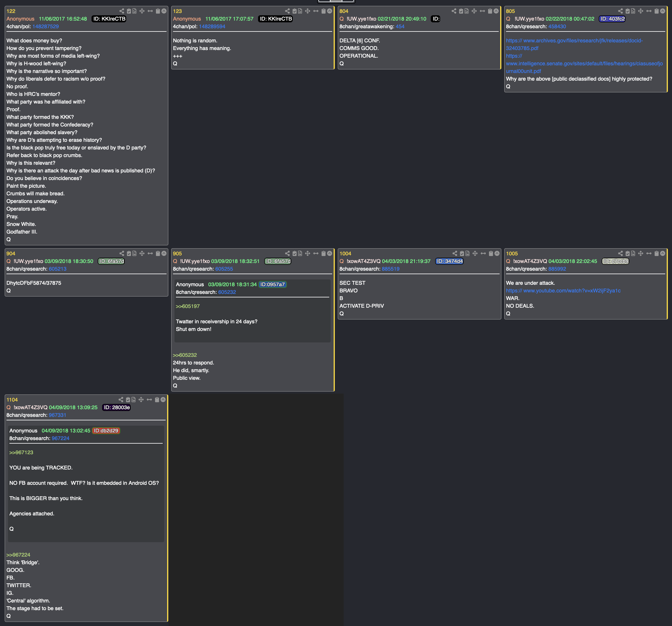Screen dimensions: 672x626
Task: Click the ID: 6fa57d badge on post 904
Action: [112, 261]
